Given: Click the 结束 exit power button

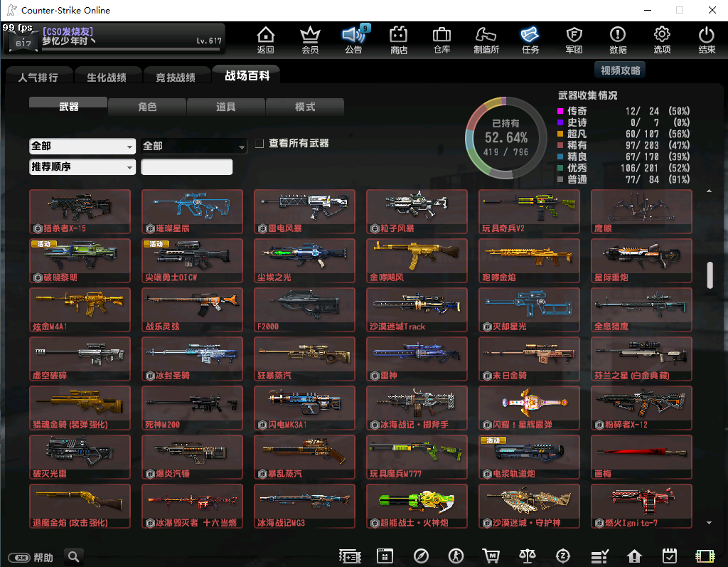Looking at the screenshot, I should click(x=706, y=39).
